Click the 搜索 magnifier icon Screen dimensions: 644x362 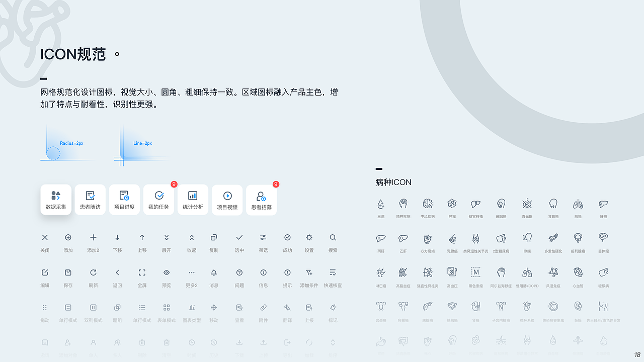click(x=333, y=237)
